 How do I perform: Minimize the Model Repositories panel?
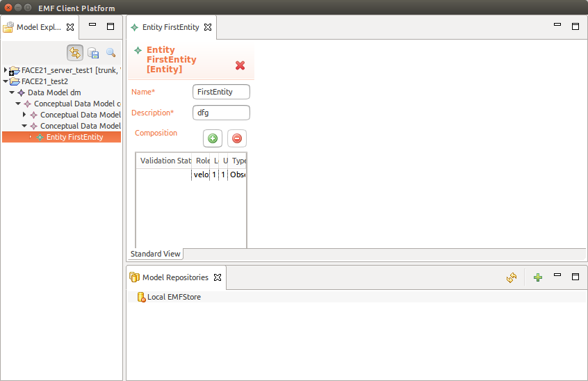(557, 275)
